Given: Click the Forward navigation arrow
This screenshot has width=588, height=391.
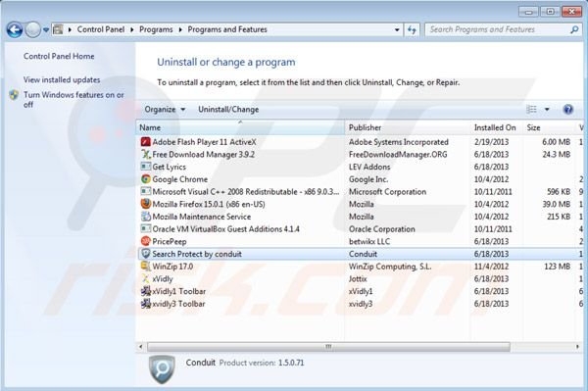Looking at the screenshot, I should point(32,29).
